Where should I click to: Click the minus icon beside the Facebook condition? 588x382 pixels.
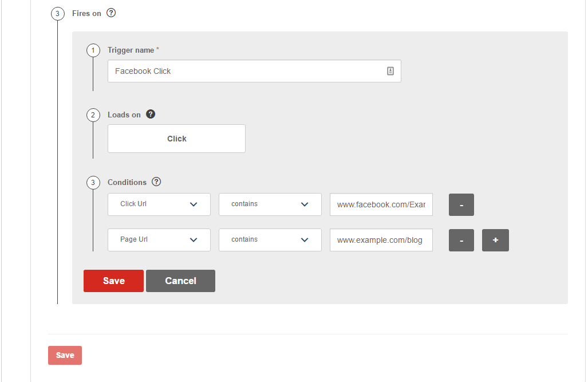coord(461,204)
